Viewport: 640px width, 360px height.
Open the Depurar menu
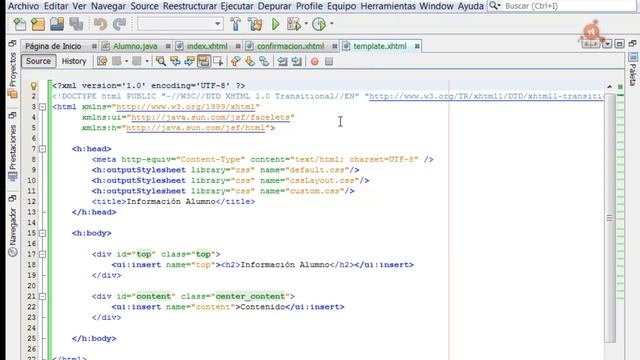tap(274, 6)
